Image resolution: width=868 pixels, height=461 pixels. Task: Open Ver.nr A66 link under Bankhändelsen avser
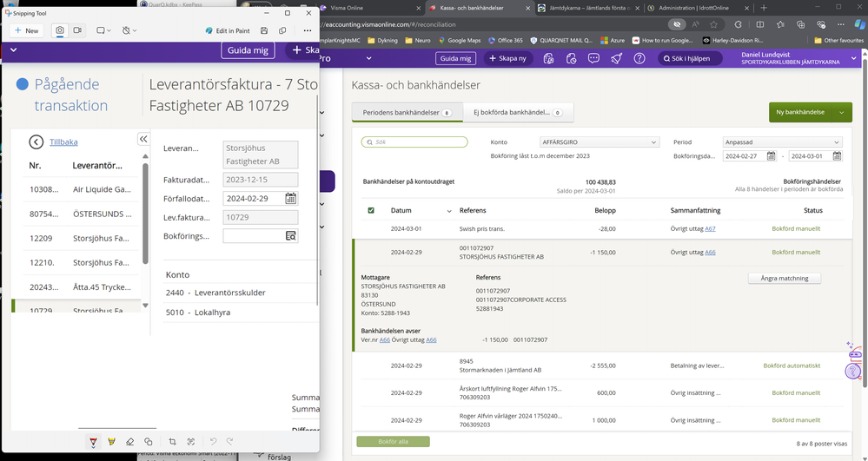(x=384, y=339)
